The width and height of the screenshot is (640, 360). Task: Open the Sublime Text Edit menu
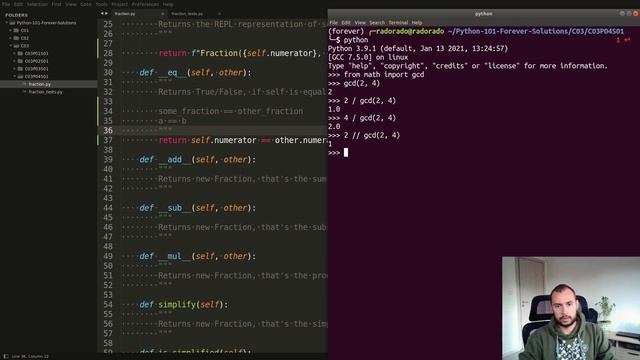pyautogui.click(x=18, y=4)
